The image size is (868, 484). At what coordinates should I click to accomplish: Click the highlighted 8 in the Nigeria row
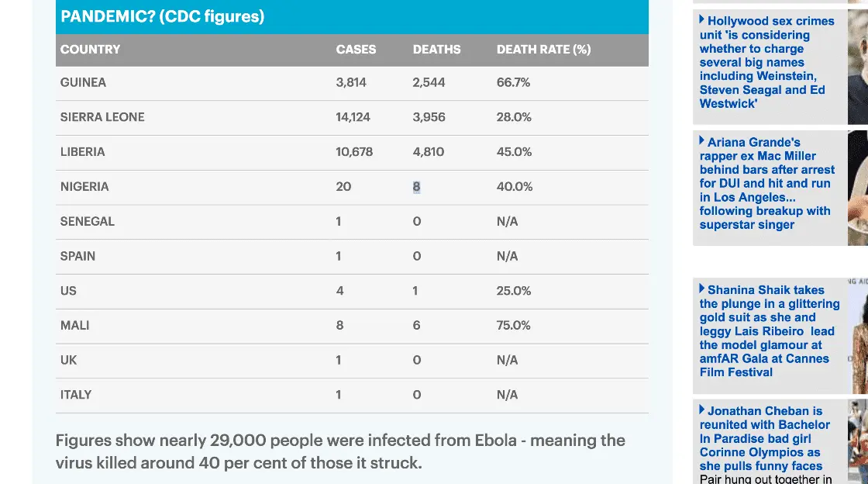point(417,187)
